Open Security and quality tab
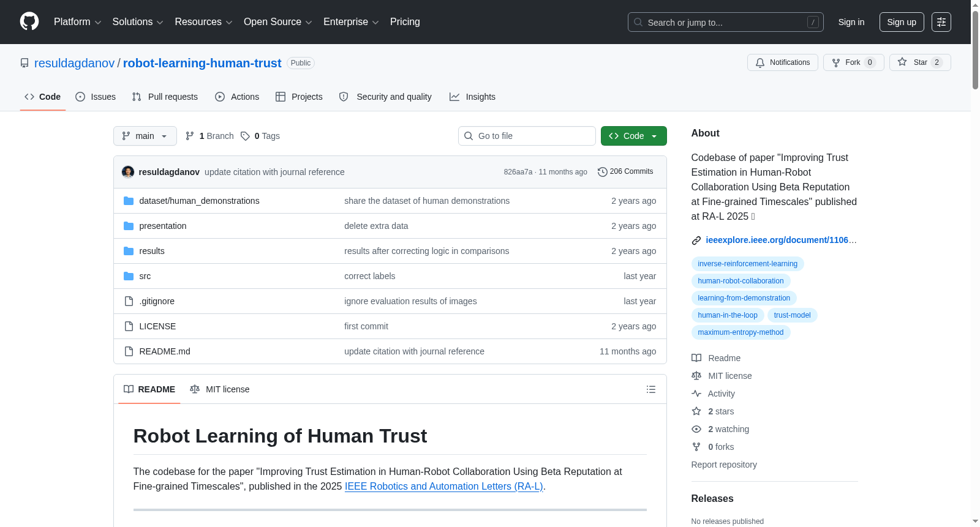 click(385, 97)
